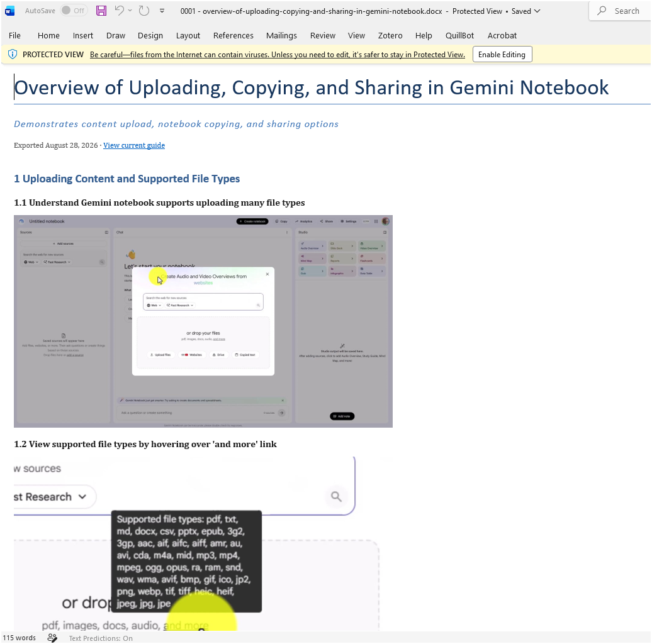Switch to the Home tab
This screenshot has height=644, width=652.
[x=48, y=36]
